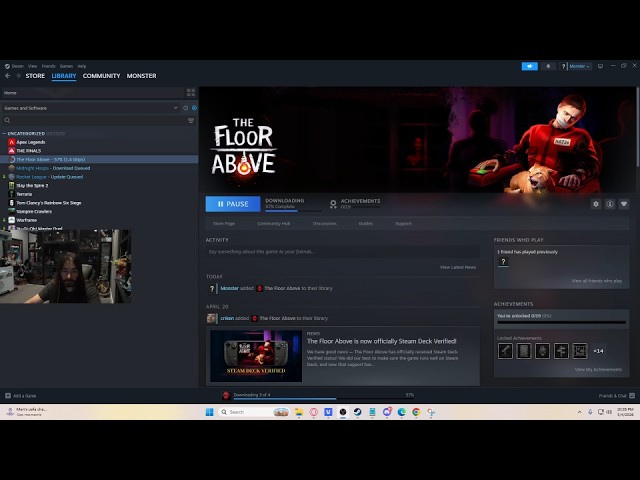Open the Steam Deck Verified news thumbnail
The height and width of the screenshot is (480, 640).
tap(256, 356)
